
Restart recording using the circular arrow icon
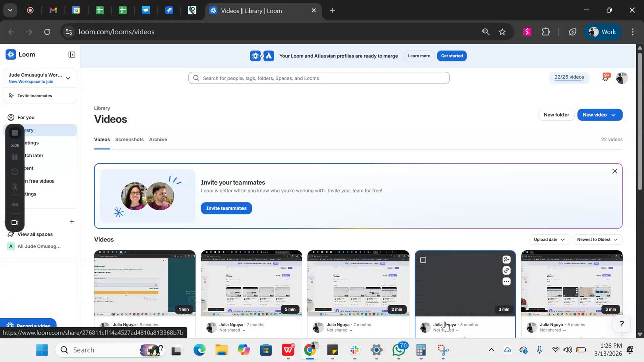pyautogui.click(x=15, y=172)
